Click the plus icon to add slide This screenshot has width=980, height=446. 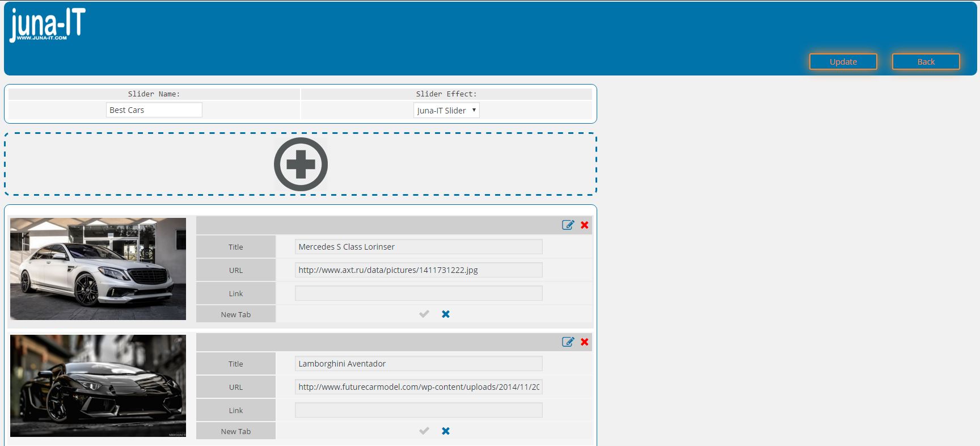pyautogui.click(x=301, y=165)
